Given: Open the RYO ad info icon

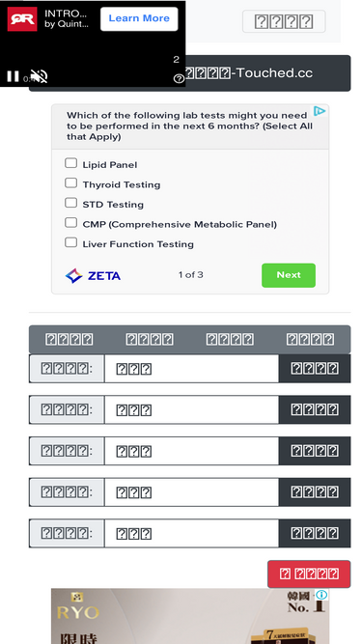Looking at the screenshot, I should coord(322,595).
